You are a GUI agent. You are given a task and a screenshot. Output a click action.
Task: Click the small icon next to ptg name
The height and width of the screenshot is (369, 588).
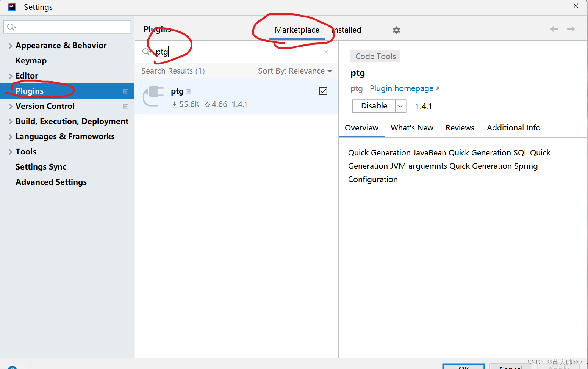[188, 91]
